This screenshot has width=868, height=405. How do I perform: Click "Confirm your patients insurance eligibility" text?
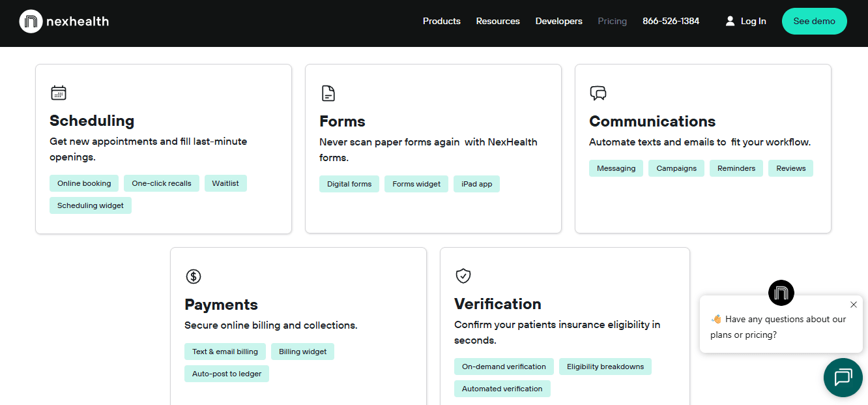[557, 333]
